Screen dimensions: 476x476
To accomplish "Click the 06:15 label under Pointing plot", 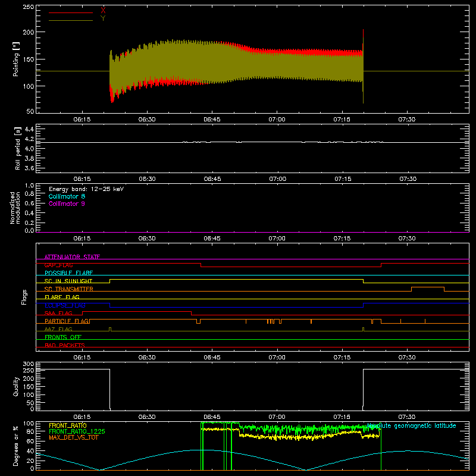I will point(82,120).
